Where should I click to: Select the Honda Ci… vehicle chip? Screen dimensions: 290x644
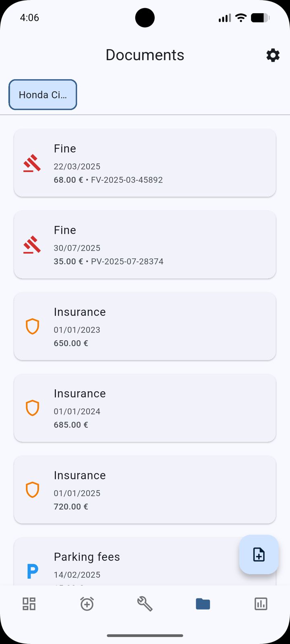click(x=43, y=95)
